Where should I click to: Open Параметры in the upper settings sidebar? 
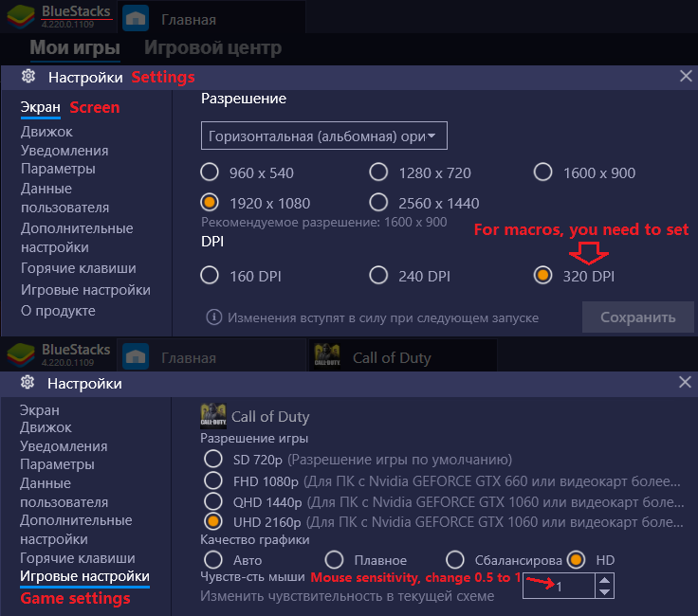58,169
